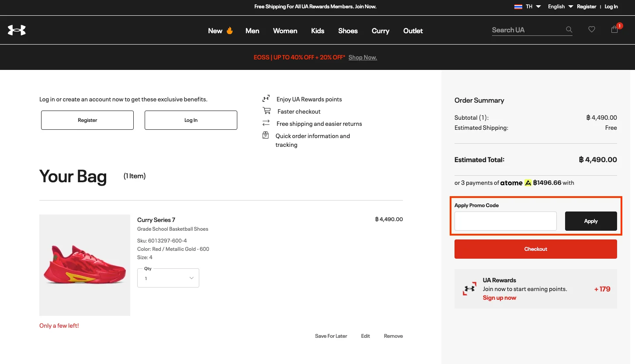Open the Outlet menu
Image resolution: width=635 pixels, height=364 pixels.
click(413, 31)
